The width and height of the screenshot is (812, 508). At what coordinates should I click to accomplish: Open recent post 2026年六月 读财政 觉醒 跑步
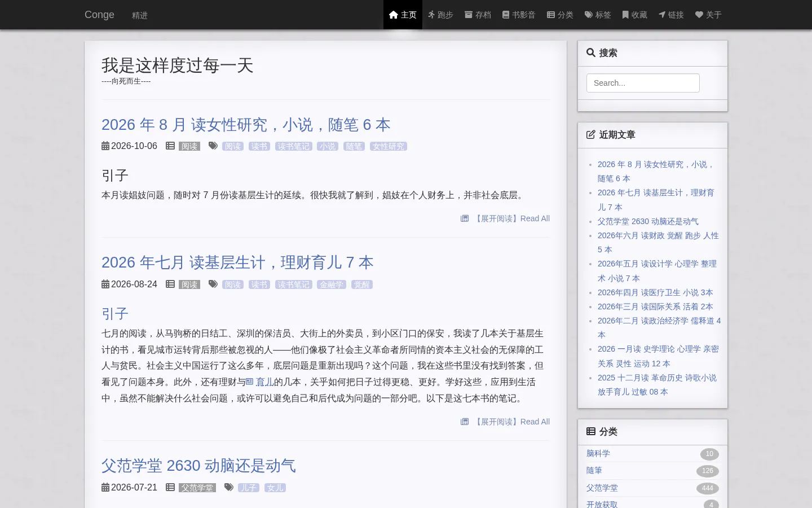[x=658, y=242]
